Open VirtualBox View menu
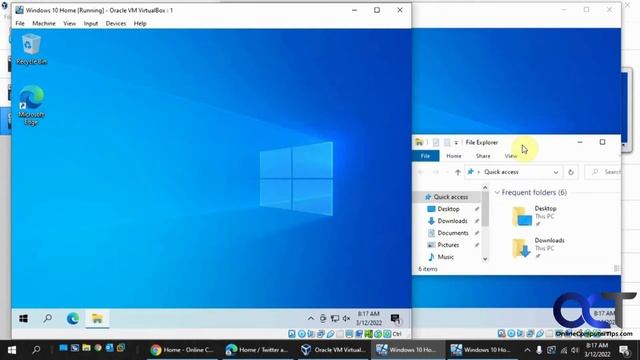This screenshot has height=360, width=640. pyautogui.click(x=69, y=24)
